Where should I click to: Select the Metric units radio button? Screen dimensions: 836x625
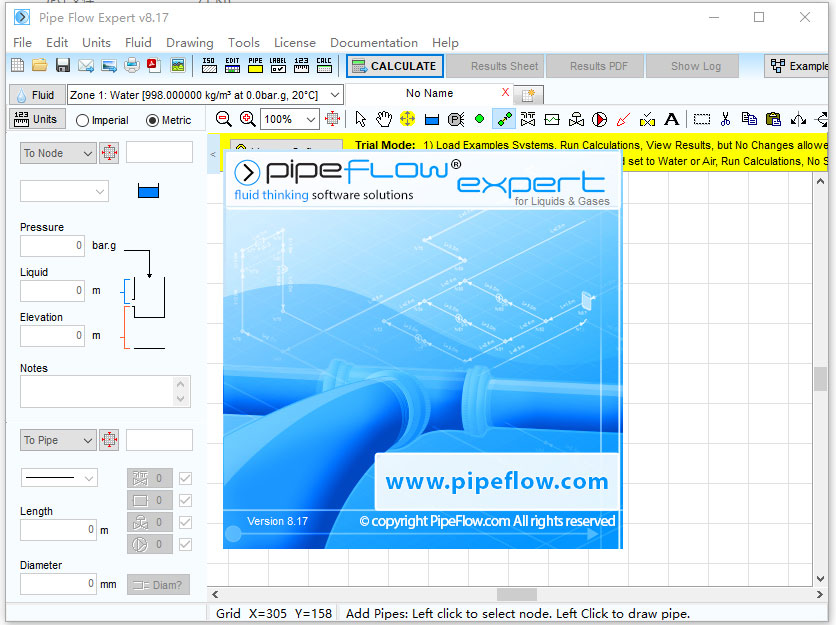point(152,121)
